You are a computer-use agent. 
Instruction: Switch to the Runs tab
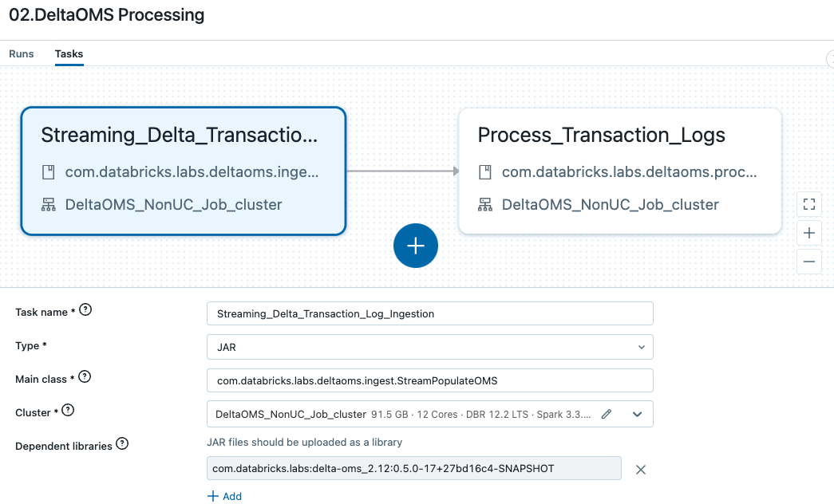pyautogui.click(x=22, y=53)
